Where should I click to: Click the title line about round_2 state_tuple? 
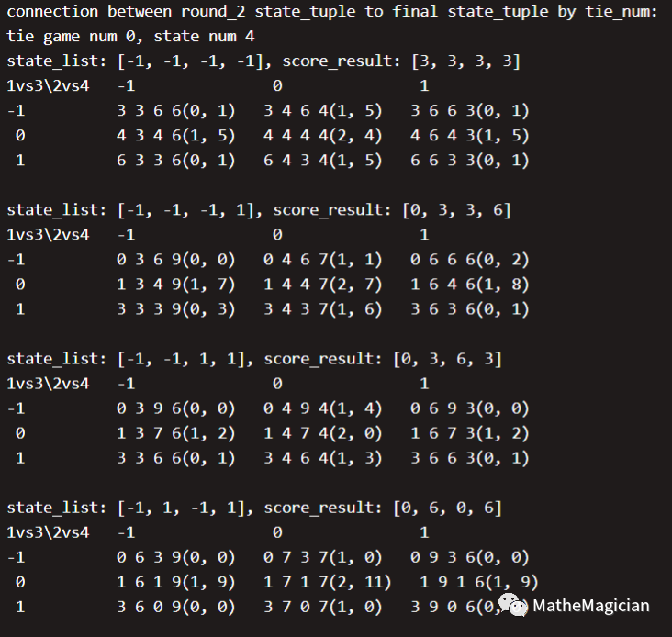(332, 12)
